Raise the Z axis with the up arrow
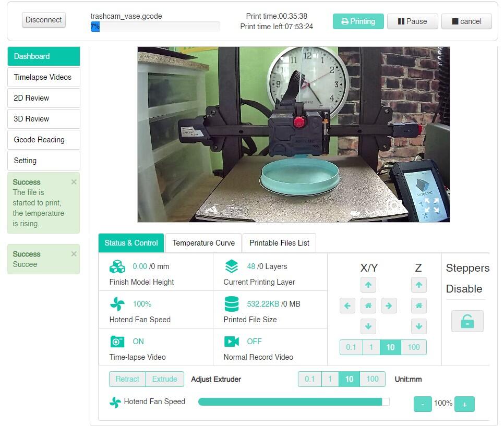The height and width of the screenshot is (426, 504). click(x=418, y=285)
